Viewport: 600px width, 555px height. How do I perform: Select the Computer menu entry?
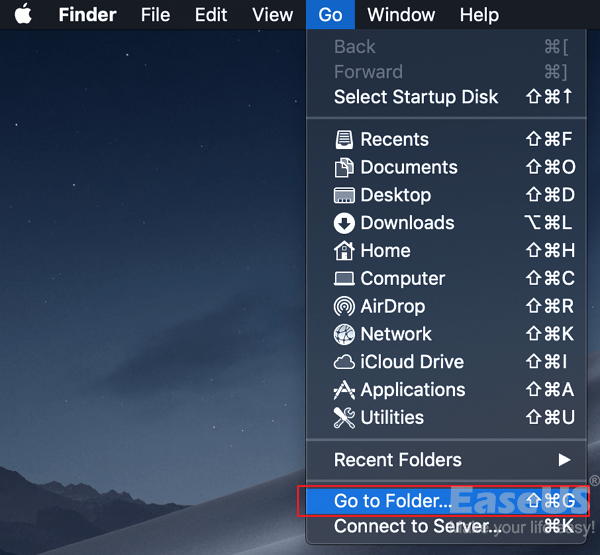pyautogui.click(x=402, y=279)
